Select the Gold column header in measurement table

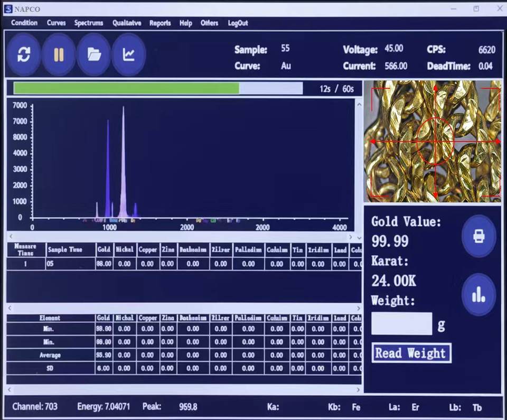[x=104, y=250]
